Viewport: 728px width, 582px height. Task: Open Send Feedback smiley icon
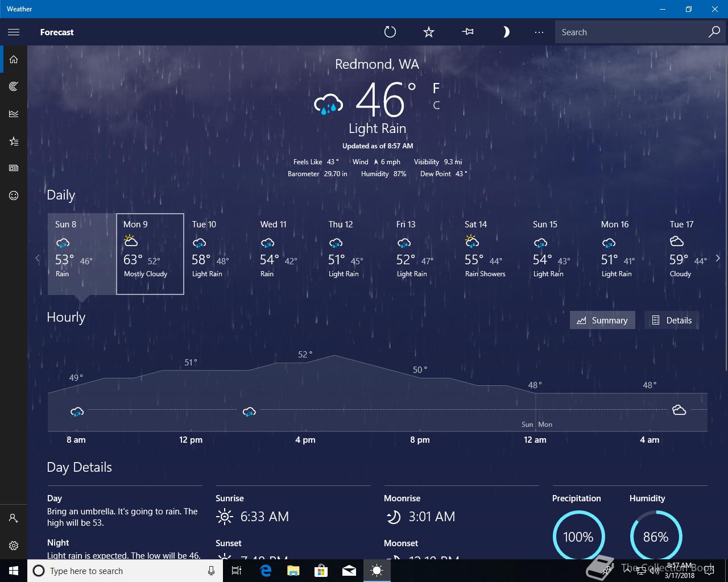(x=14, y=196)
